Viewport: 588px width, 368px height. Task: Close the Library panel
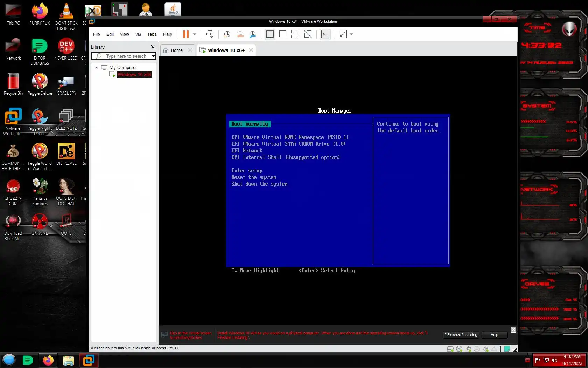coord(153,47)
